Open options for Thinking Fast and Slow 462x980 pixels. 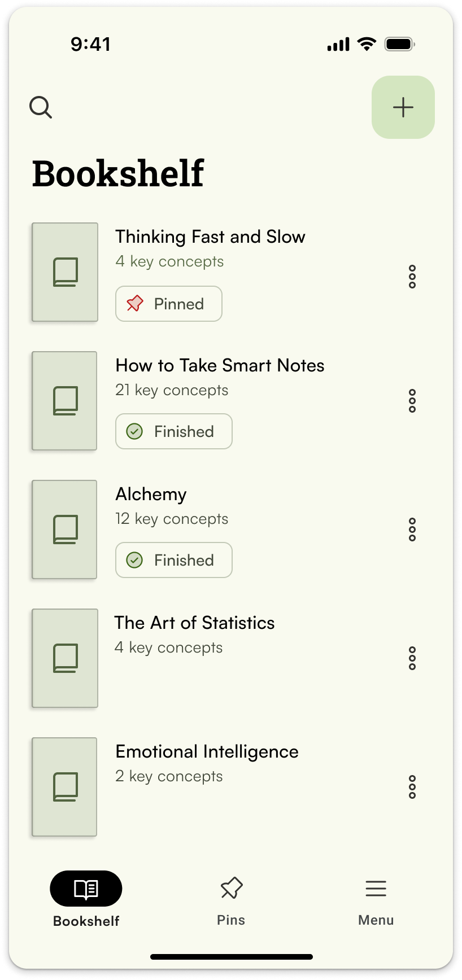tap(412, 277)
